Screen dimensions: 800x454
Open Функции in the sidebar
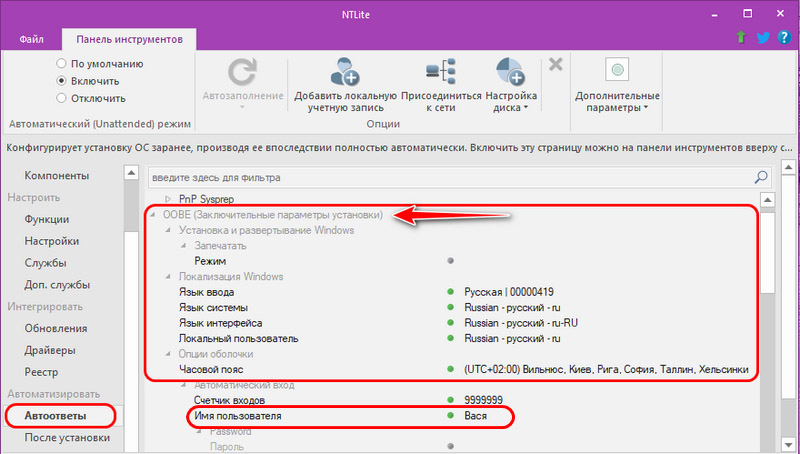pos(46,219)
